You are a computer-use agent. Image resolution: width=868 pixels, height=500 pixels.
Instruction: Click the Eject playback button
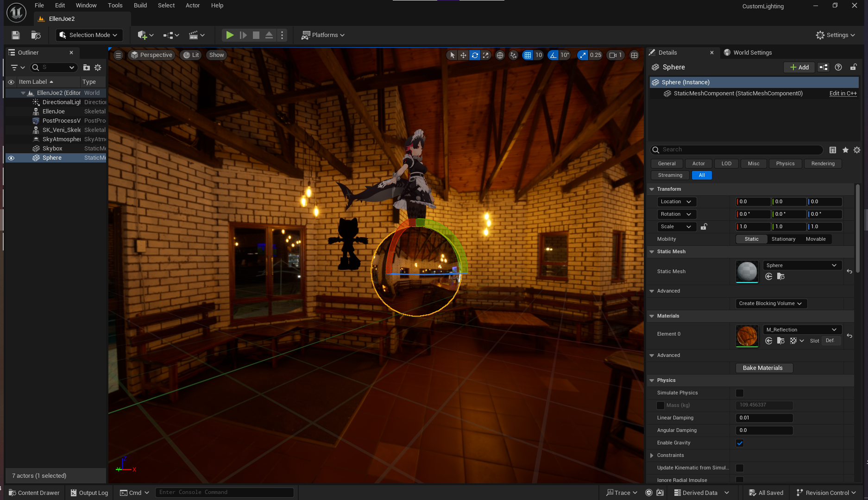269,35
